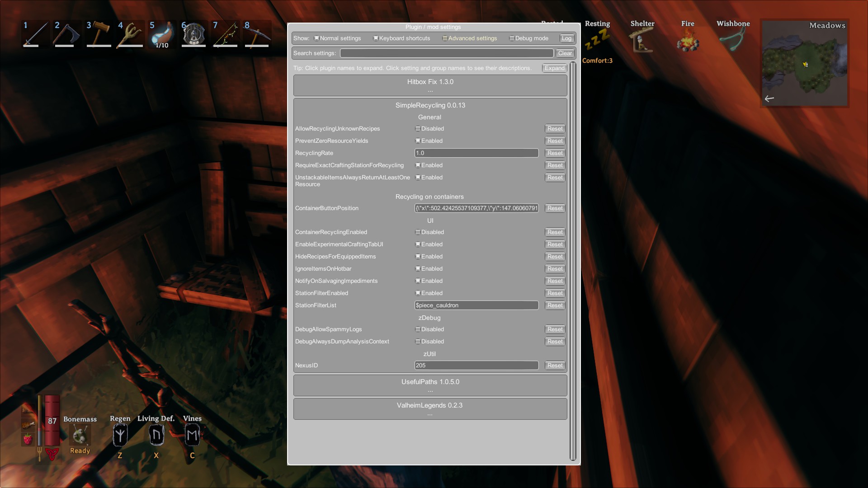The image size is (868, 488).
Task: Click the Bonemass power icon
Action: 80,437
